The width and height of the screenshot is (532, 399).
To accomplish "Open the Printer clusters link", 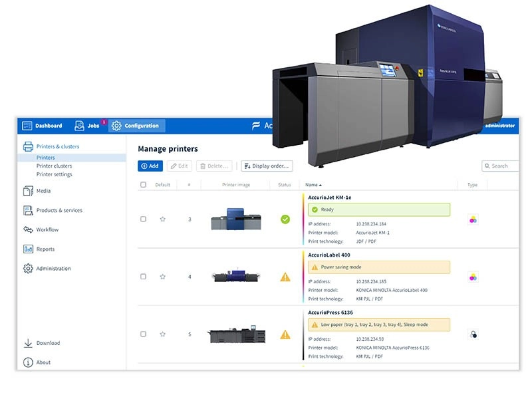I will pyautogui.click(x=54, y=166).
